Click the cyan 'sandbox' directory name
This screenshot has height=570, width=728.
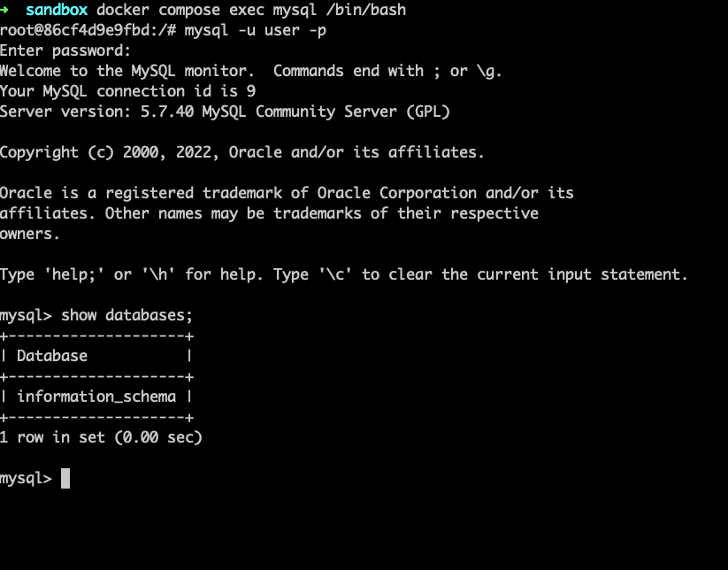tap(57, 10)
